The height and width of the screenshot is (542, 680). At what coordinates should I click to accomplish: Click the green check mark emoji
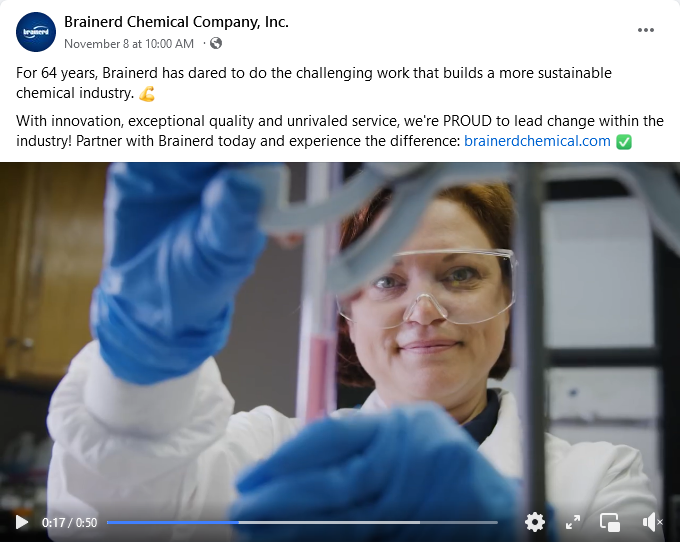coord(624,141)
